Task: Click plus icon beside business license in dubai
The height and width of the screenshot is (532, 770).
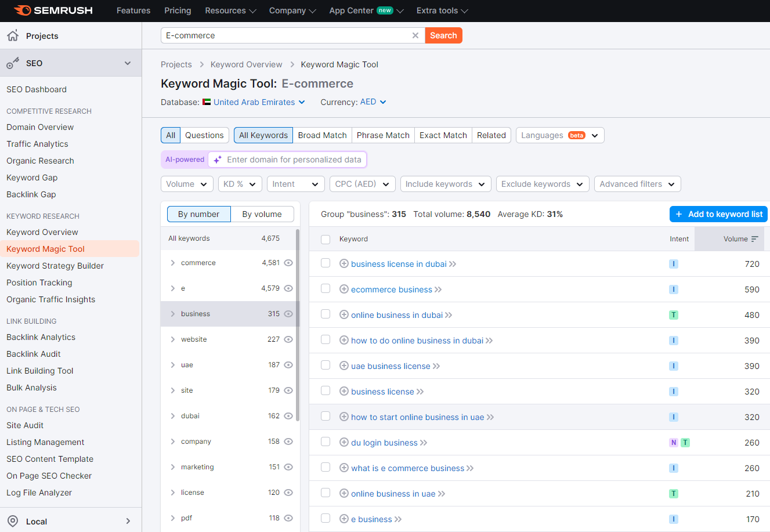Action: pyautogui.click(x=344, y=264)
